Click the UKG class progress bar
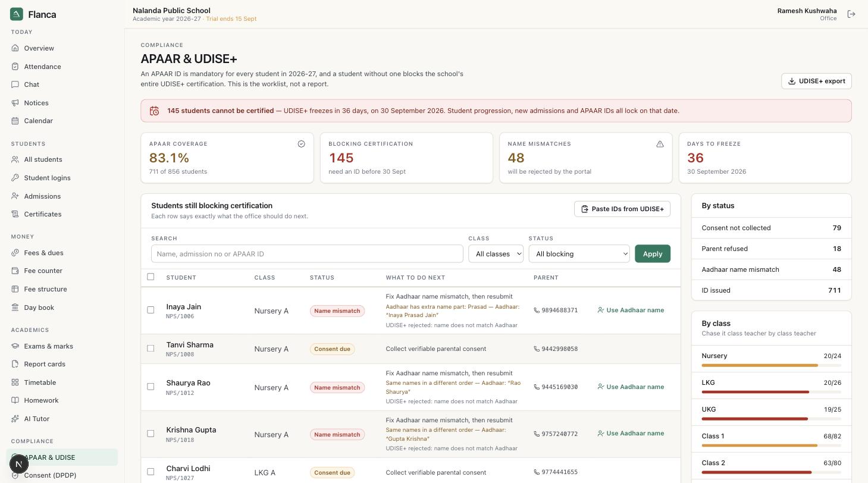The image size is (868, 483). click(x=771, y=419)
